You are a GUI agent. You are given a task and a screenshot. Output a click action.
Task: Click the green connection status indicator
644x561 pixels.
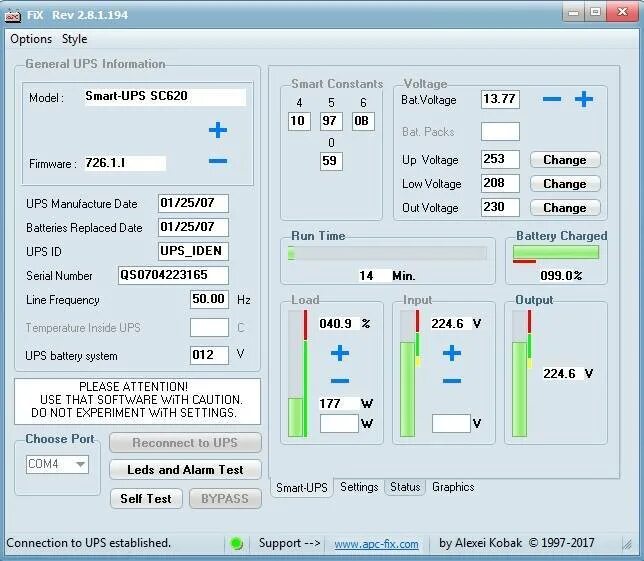point(237,543)
